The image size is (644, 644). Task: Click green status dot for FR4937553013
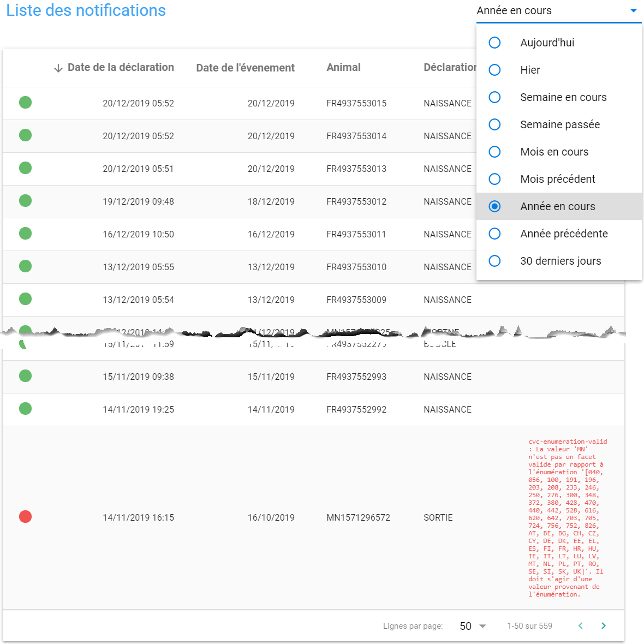(x=26, y=168)
